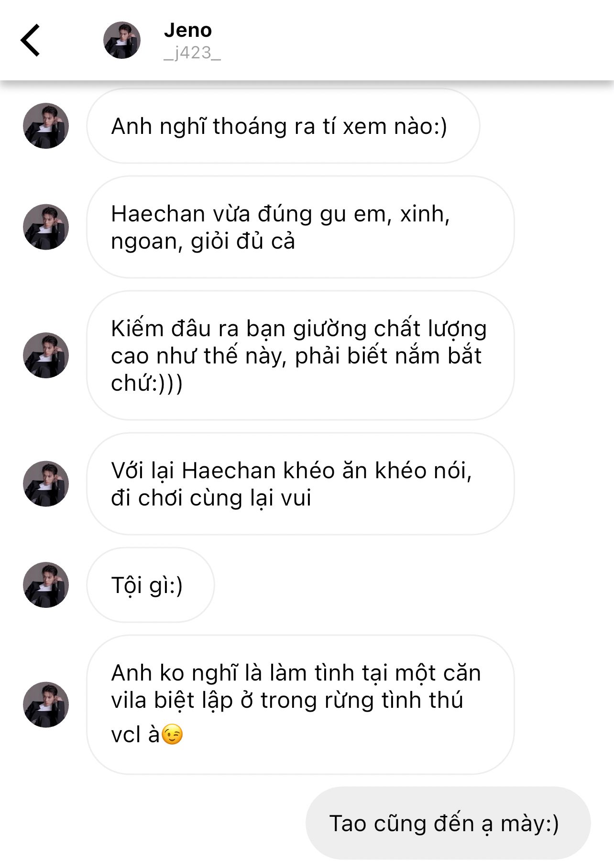Screen dimensions: 614x868
Task: Tap the _j423_ username handle
Action: pyautogui.click(x=192, y=53)
